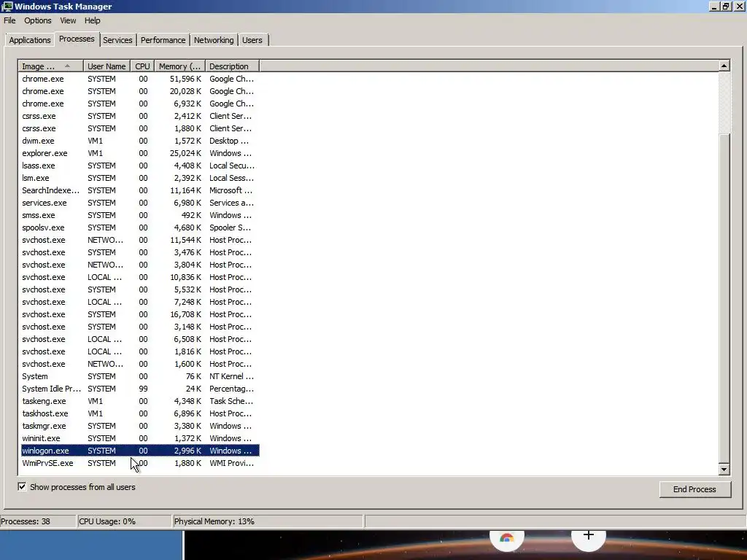Select svchost.exe row using 16,708 K
The image size is (747, 560).
pos(140,314)
